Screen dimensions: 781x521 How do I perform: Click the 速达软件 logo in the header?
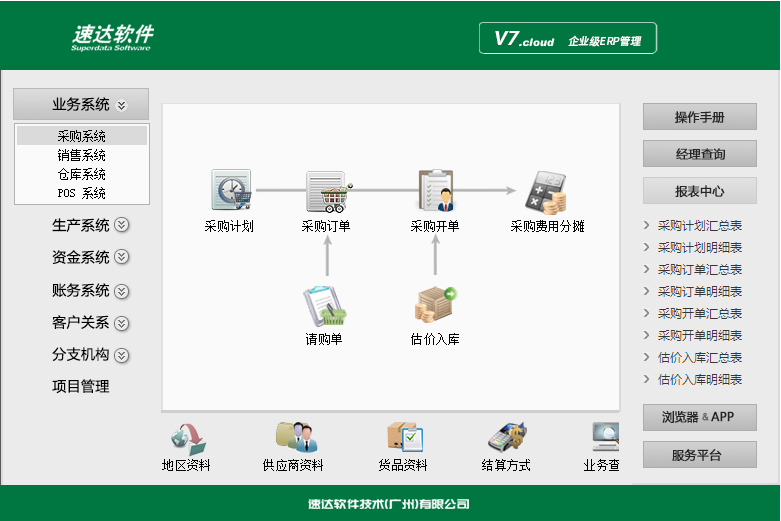(112, 37)
